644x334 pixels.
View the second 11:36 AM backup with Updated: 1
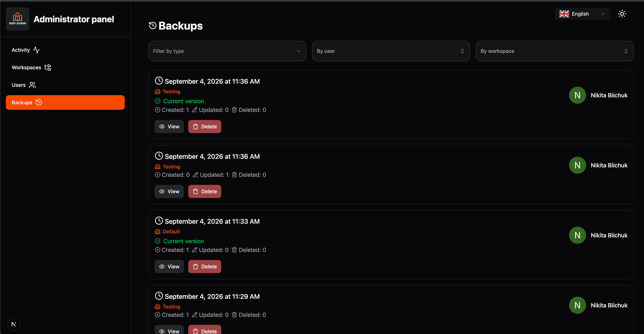tap(169, 191)
